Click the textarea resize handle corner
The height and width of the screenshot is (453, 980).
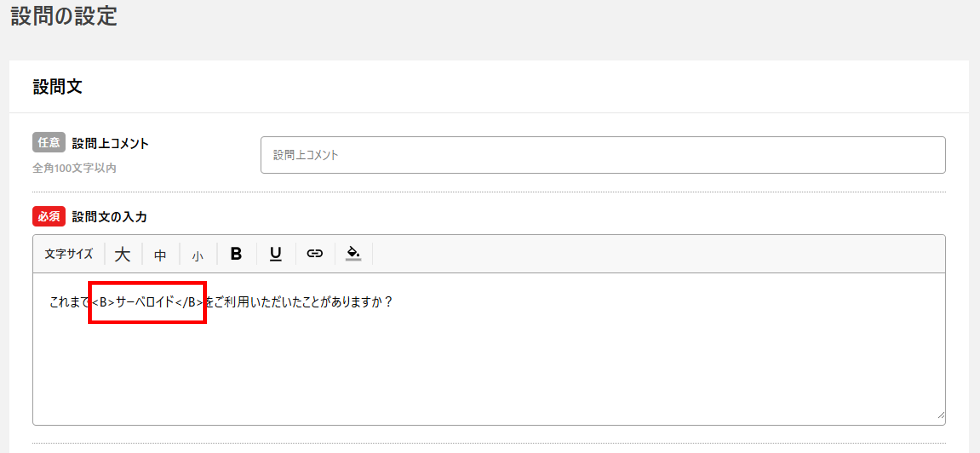point(941,415)
